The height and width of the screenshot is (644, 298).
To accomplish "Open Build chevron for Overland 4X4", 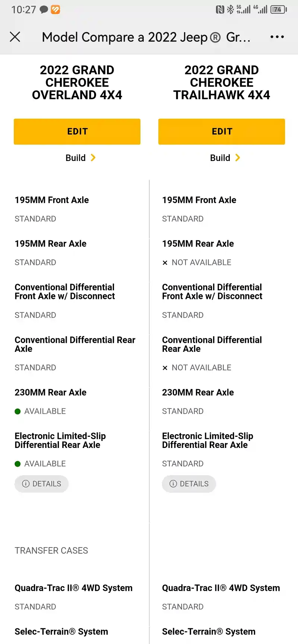I will point(93,158).
